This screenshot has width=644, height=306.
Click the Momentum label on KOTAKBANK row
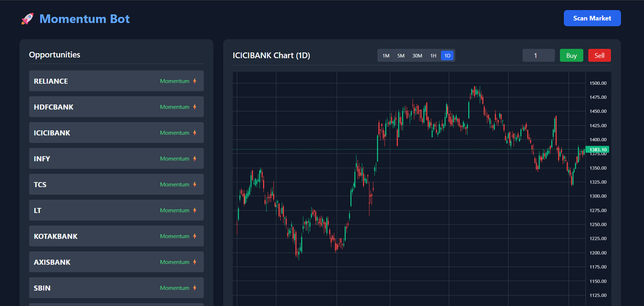coord(174,236)
